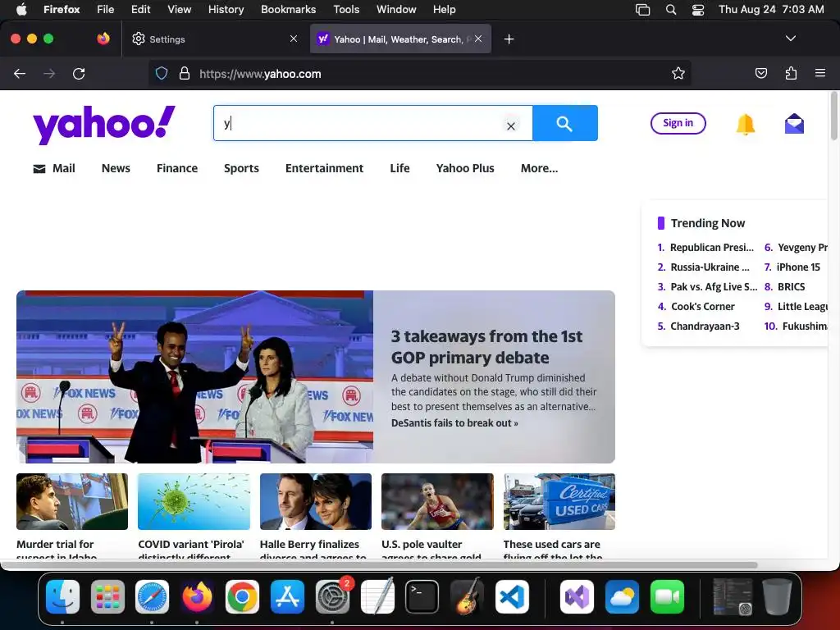Open a new tab with the plus button

[x=509, y=39]
